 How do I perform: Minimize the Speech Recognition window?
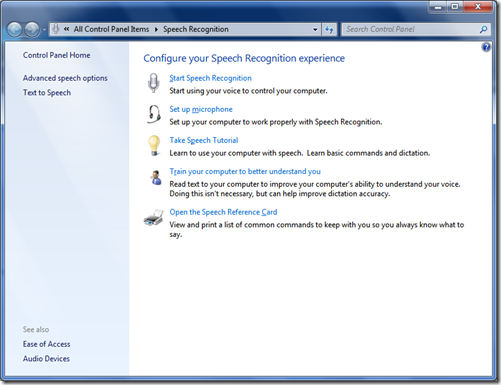coord(438,7)
